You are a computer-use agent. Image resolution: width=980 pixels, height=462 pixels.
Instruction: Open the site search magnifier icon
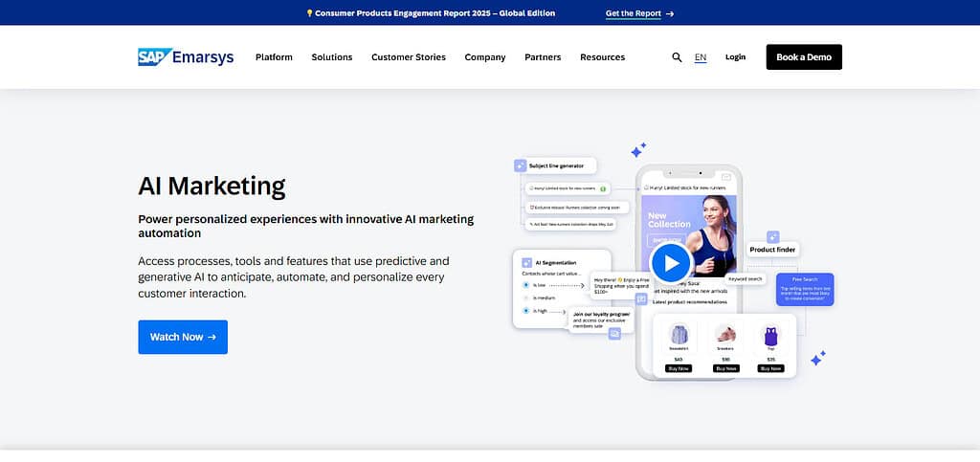(677, 56)
